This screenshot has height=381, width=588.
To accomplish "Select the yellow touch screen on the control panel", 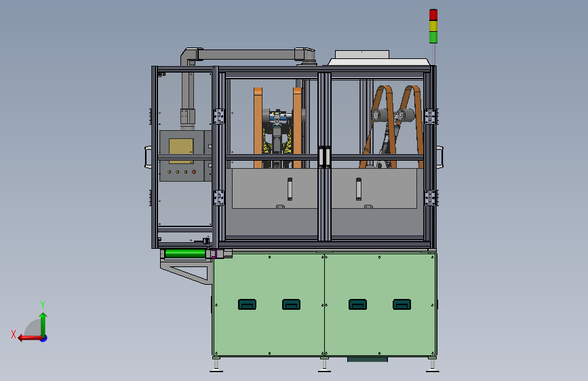I will point(181,151).
